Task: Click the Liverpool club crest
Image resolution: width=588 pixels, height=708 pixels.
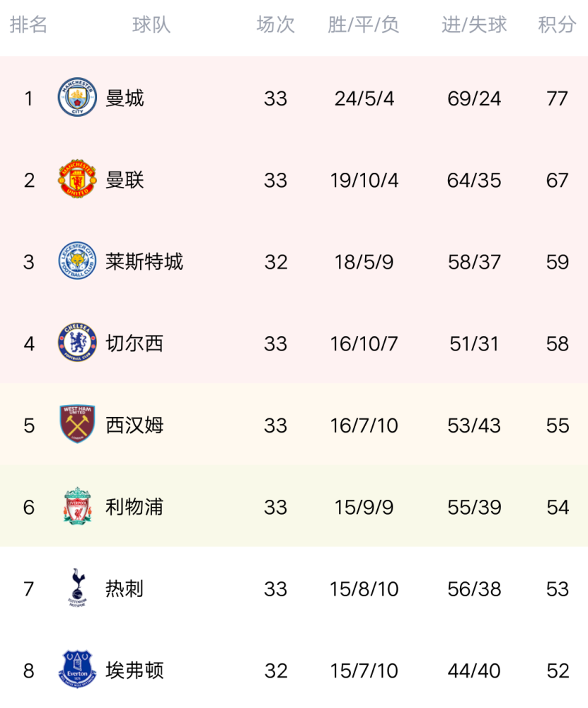Action: (77, 506)
